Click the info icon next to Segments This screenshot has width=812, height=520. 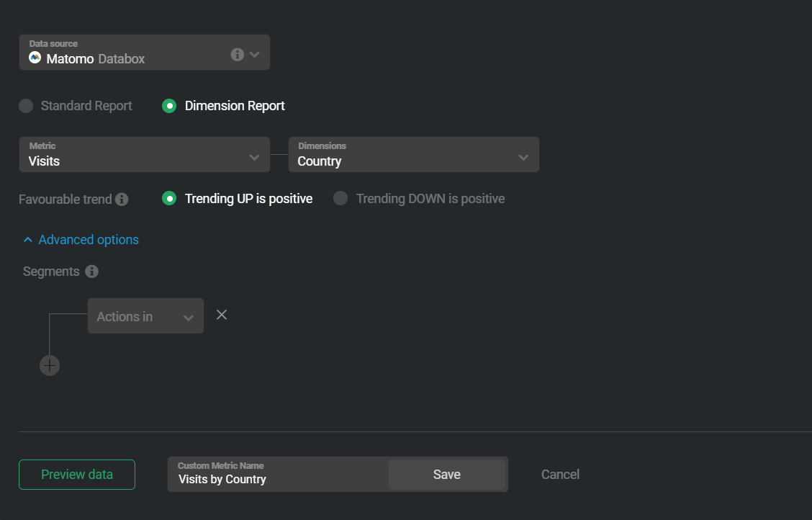91,272
